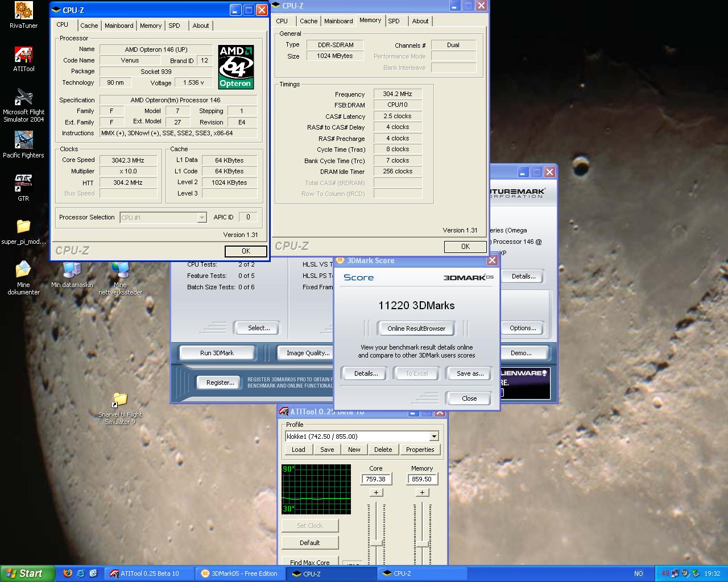This screenshot has width=728, height=582.
Task: Close the 3DMark Score dialog via Close button
Action: coord(469,398)
